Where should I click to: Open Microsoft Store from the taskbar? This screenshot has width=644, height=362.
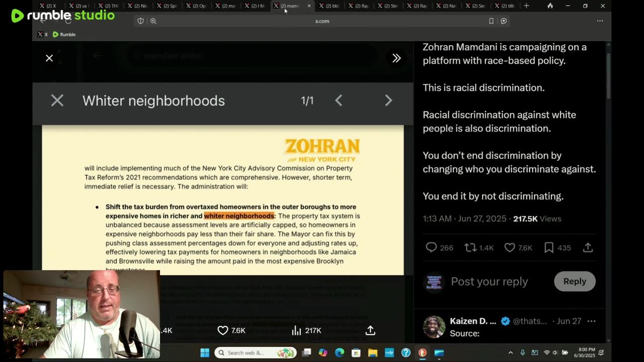pyautogui.click(x=356, y=352)
